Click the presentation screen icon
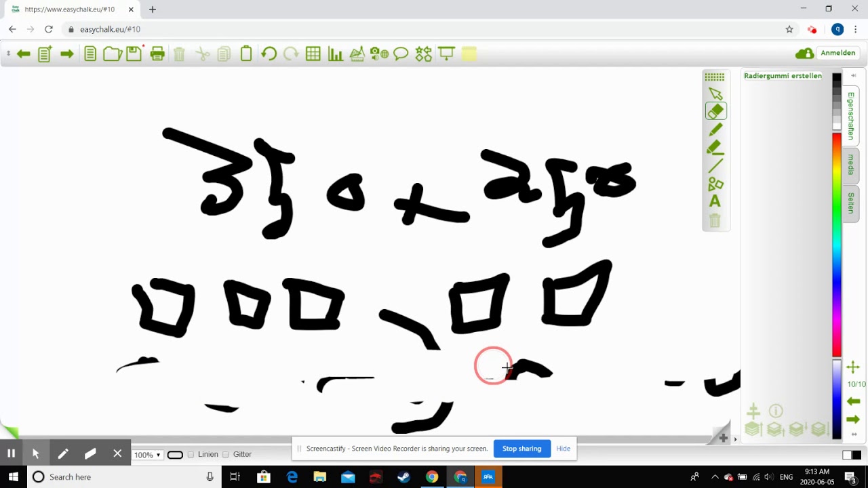 446,54
